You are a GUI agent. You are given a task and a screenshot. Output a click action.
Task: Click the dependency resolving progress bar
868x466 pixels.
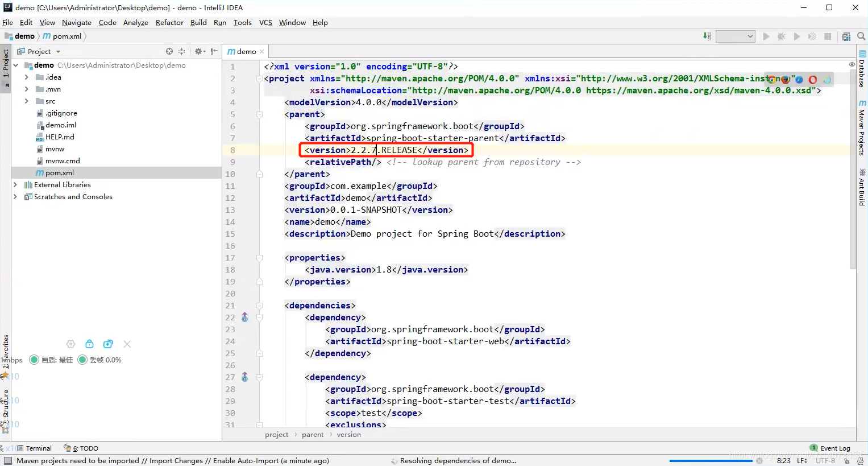pos(711,461)
